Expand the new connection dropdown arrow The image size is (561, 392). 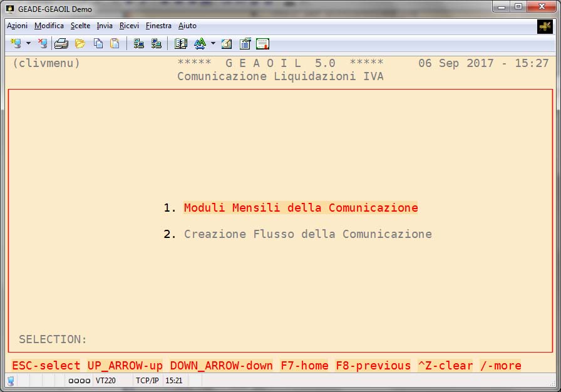pos(28,44)
